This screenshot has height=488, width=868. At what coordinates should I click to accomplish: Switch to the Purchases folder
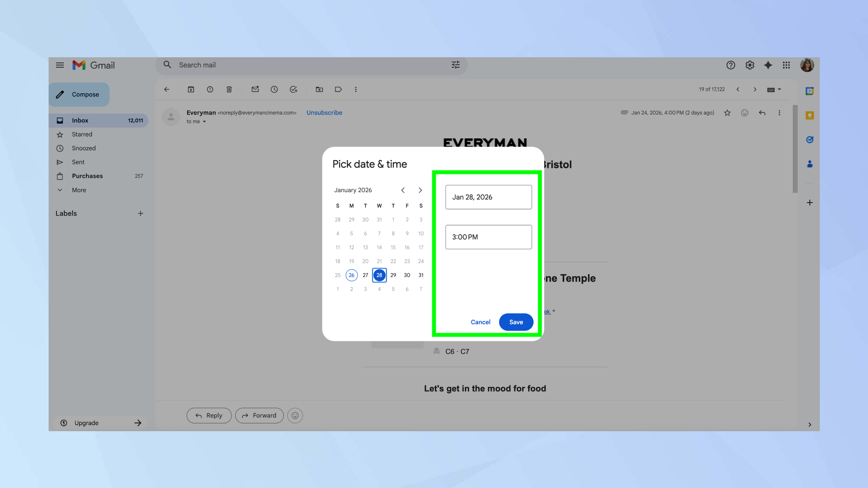[x=87, y=176]
